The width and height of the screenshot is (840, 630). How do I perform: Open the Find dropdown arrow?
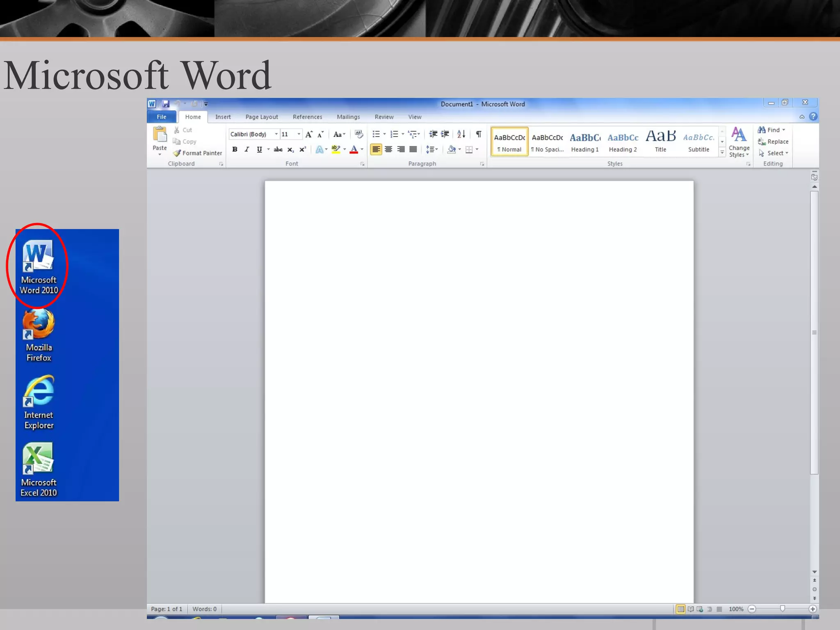(784, 130)
